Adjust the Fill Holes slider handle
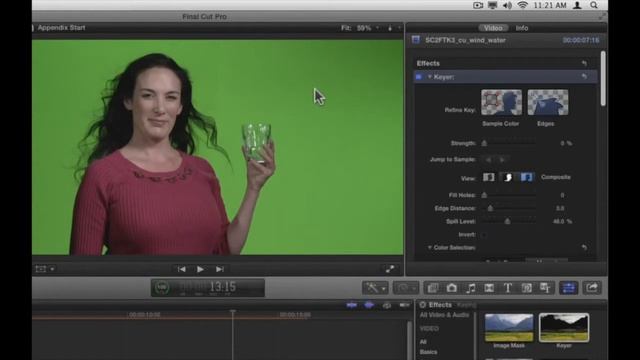 click(484, 195)
